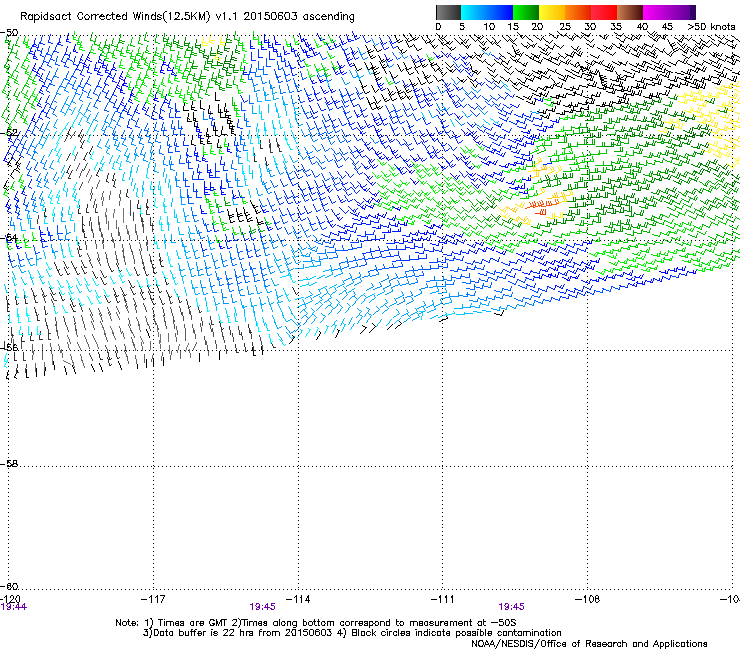Click the magenta 40-45 knots legend swatch

pos(656,12)
